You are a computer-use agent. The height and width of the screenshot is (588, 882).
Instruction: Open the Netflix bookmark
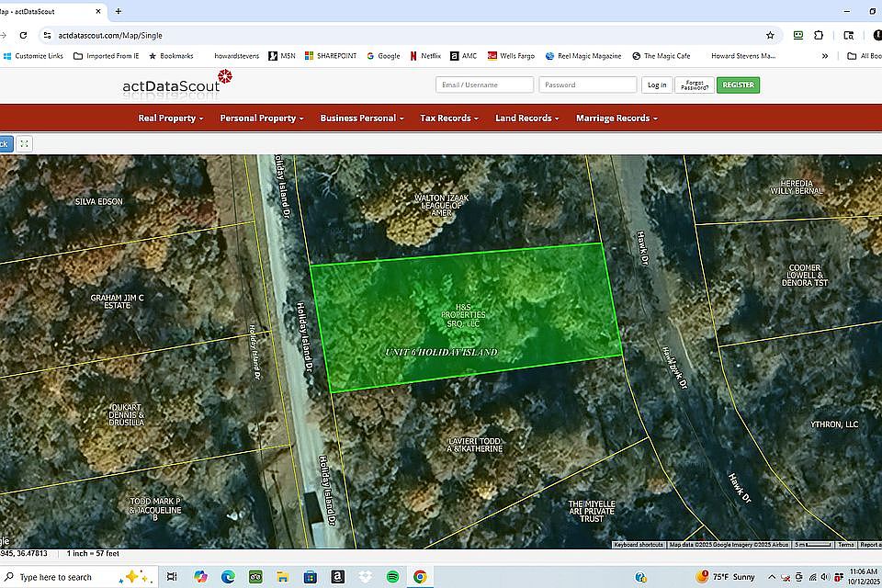[425, 56]
